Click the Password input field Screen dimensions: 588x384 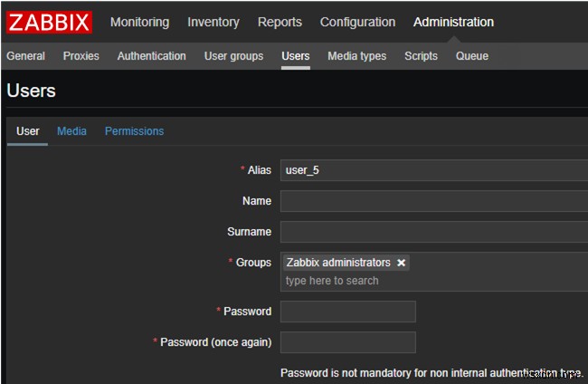point(348,312)
